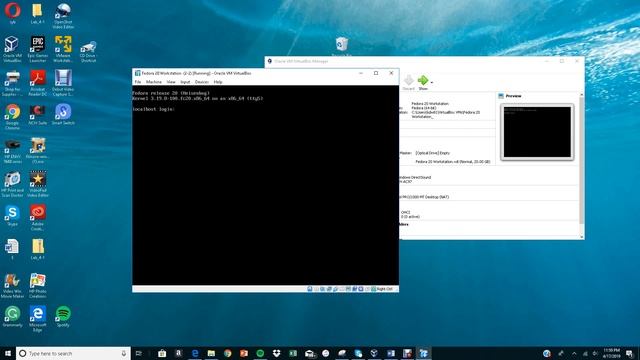
Task: Expand the dropdown arrow next to Show
Action: 432,83
